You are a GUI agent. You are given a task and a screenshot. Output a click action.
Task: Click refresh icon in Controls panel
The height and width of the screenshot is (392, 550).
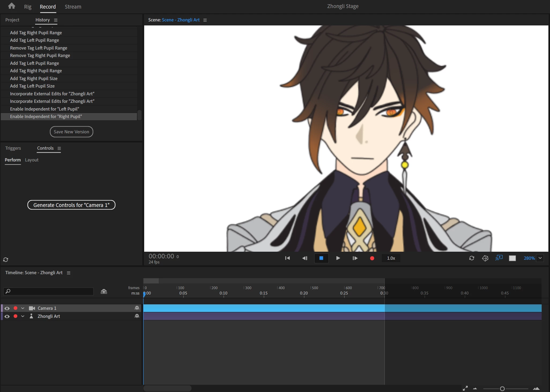6,259
